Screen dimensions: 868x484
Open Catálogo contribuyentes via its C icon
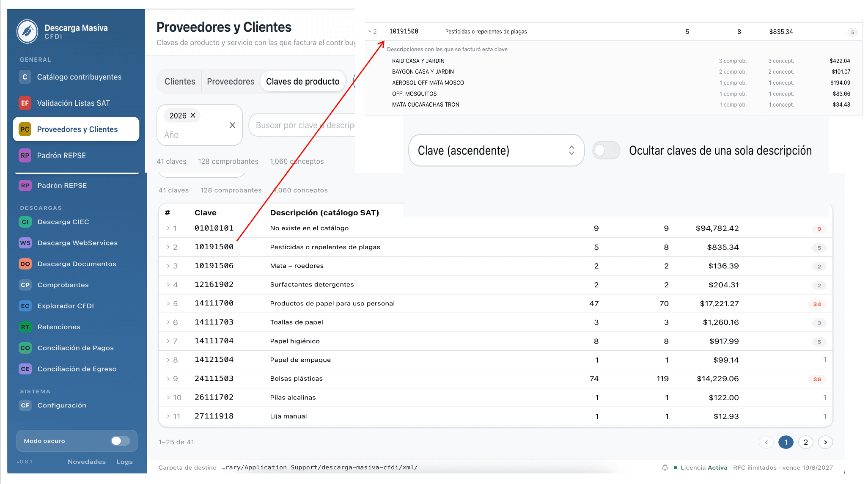tap(25, 77)
